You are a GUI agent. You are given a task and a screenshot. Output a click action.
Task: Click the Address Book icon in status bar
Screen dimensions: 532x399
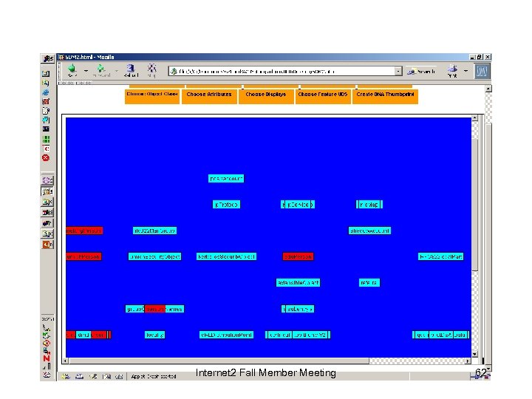(x=106, y=376)
